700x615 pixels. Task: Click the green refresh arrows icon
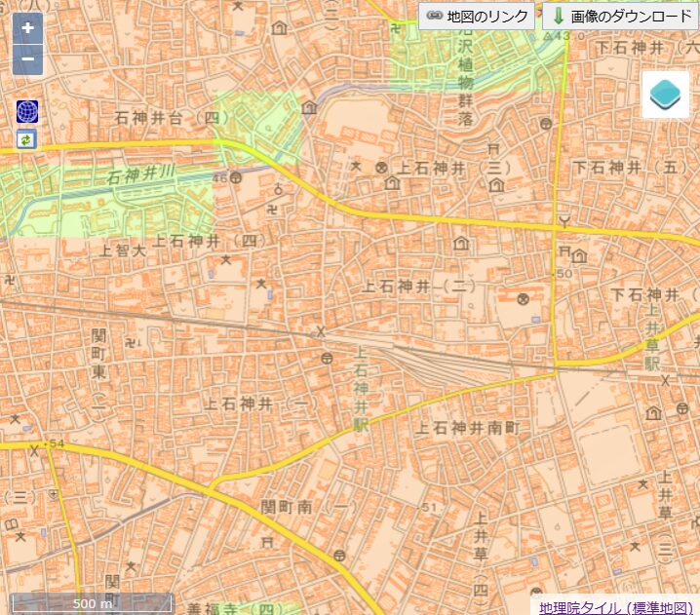(26, 139)
